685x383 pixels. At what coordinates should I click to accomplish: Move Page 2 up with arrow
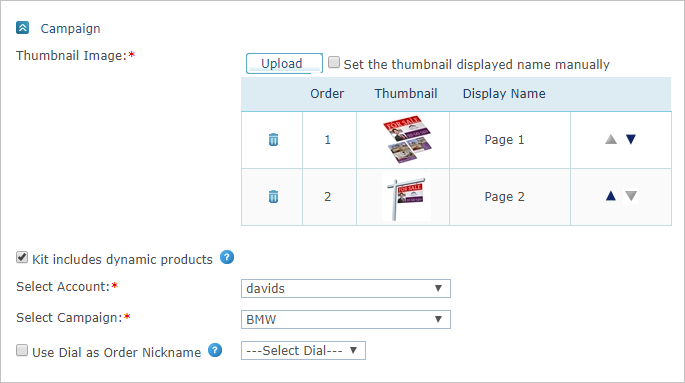tap(611, 196)
